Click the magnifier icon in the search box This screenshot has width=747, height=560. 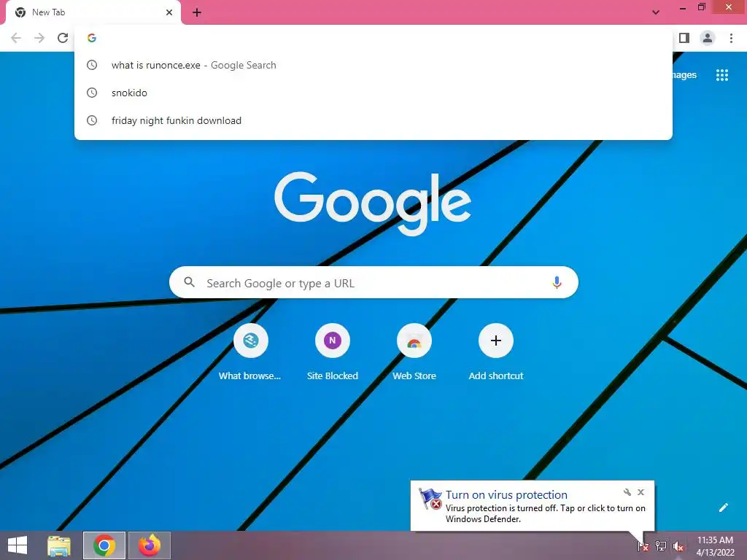189,282
